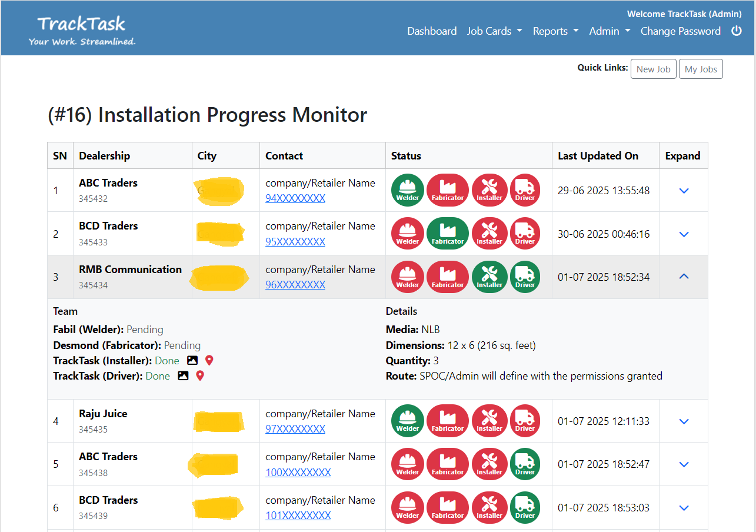Screen dimensions: 756x532
Task: Click the red Fabricator icon in row 5
Action: pos(447,464)
